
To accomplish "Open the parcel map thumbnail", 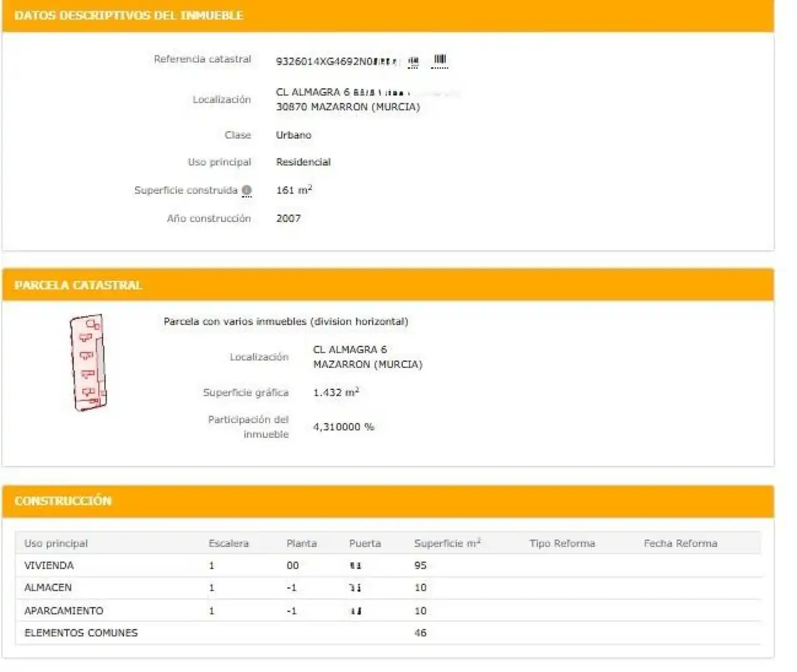I will pyautogui.click(x=88, y=363).
